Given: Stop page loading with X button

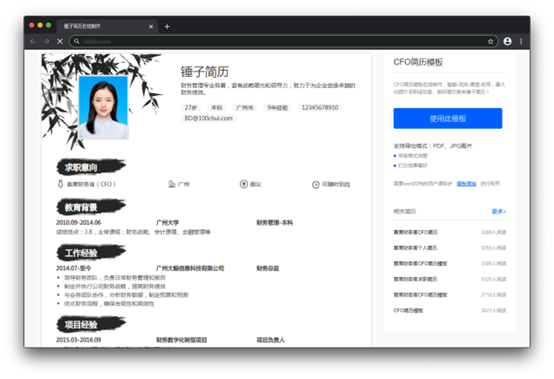Looking at the screenshot, I should (x=60, y=41).
